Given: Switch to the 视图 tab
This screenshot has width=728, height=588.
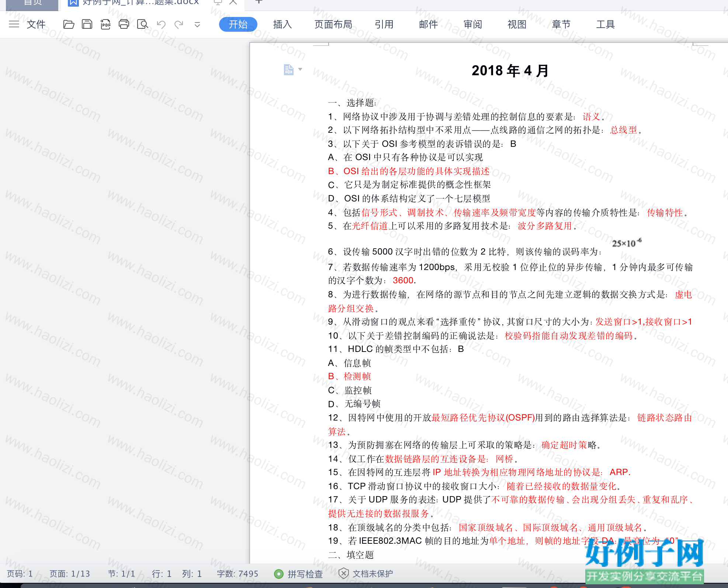Looking at the screenshot, I should coord(517,24).
